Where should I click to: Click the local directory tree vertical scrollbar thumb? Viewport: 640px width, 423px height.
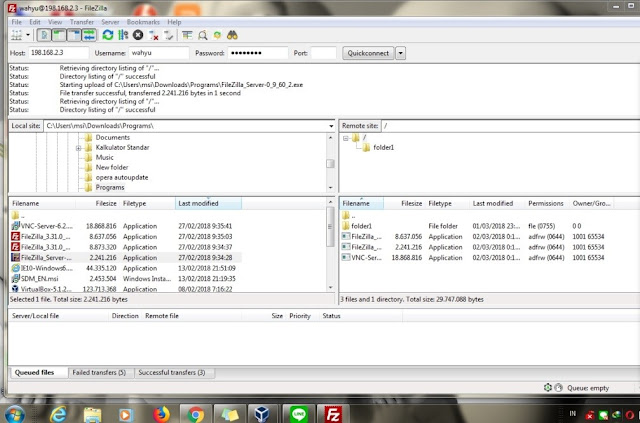pyautogui.click(x=330, y=164)
